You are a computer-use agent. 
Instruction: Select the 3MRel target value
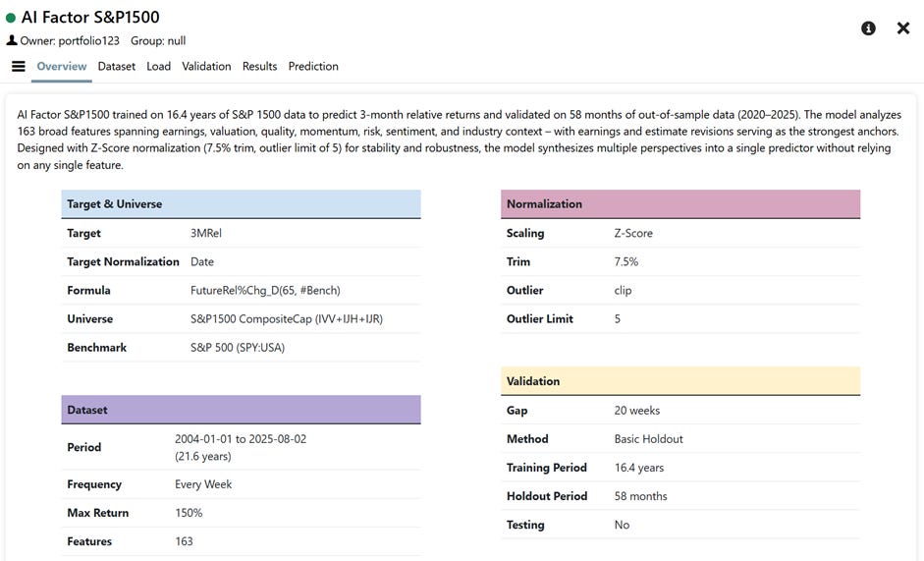(x=205, y=233)
